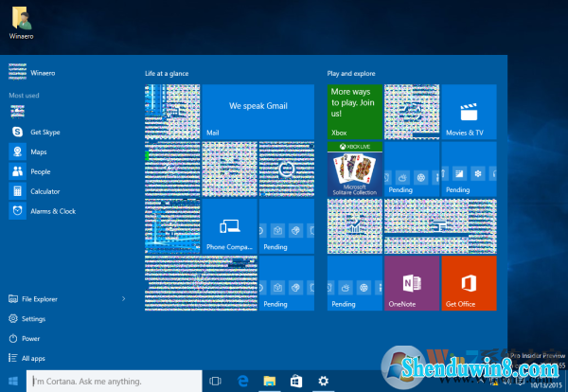Open Settings gear on the taskbar
This screenshot has width=568, height=392.
tap(323, 382)
